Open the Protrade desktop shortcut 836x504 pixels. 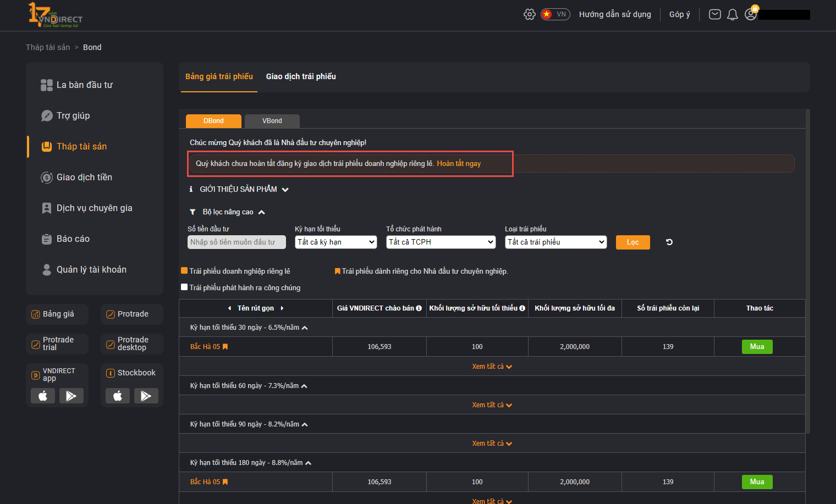(132, 344)
